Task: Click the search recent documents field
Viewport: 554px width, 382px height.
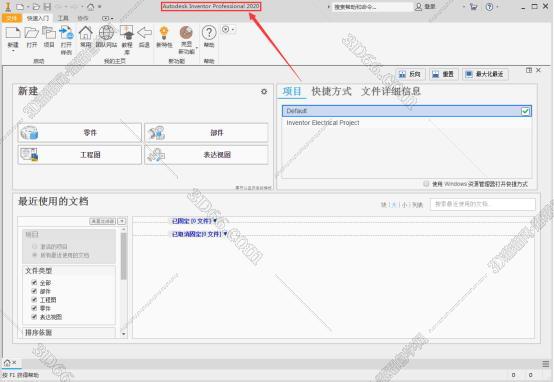Action: click(483, 204)
